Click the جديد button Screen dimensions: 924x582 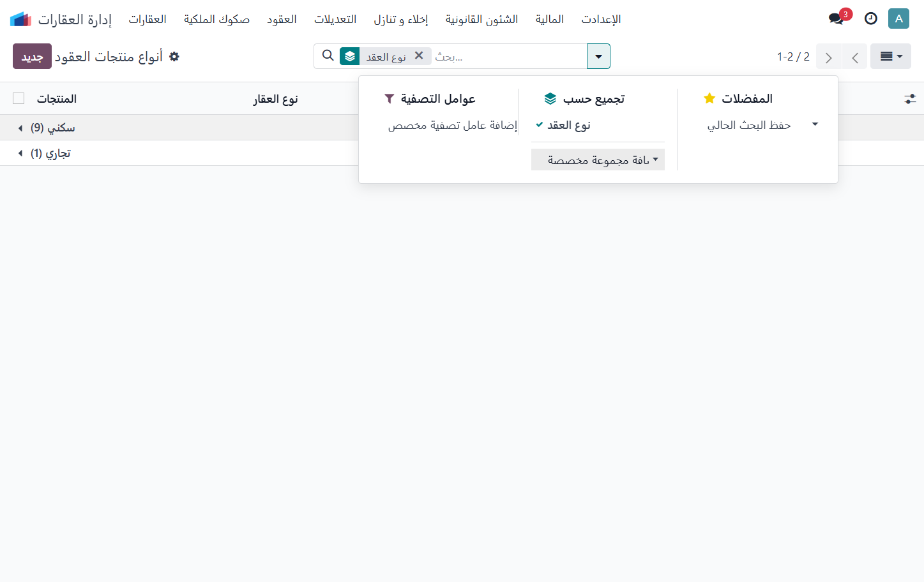32,56
